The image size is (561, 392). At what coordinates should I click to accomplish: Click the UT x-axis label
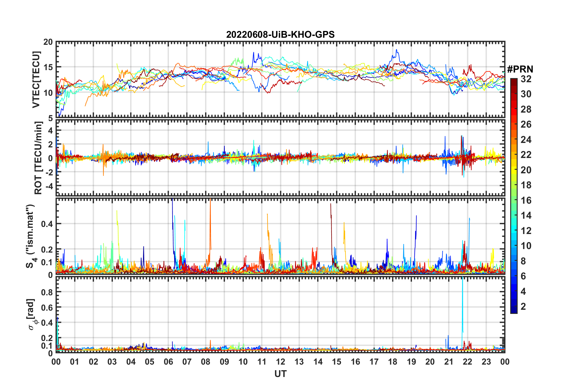point(280,374)
